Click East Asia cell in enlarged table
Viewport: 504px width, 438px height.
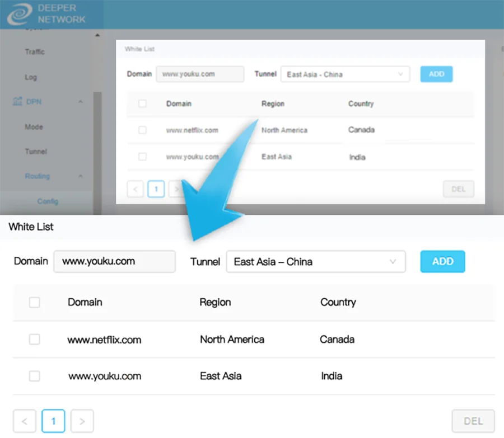point(221,376)
